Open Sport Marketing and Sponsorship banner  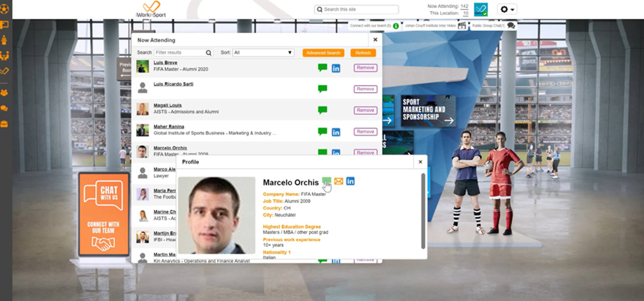point(428,111)
